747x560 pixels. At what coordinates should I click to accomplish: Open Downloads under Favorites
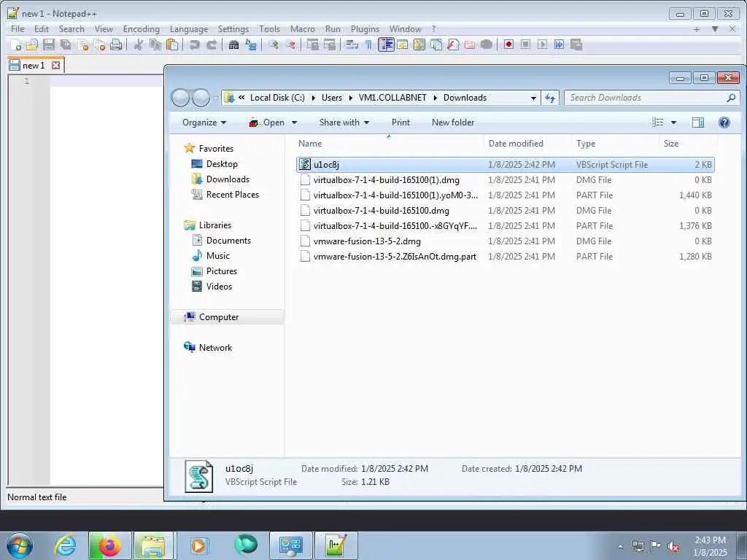220,179
